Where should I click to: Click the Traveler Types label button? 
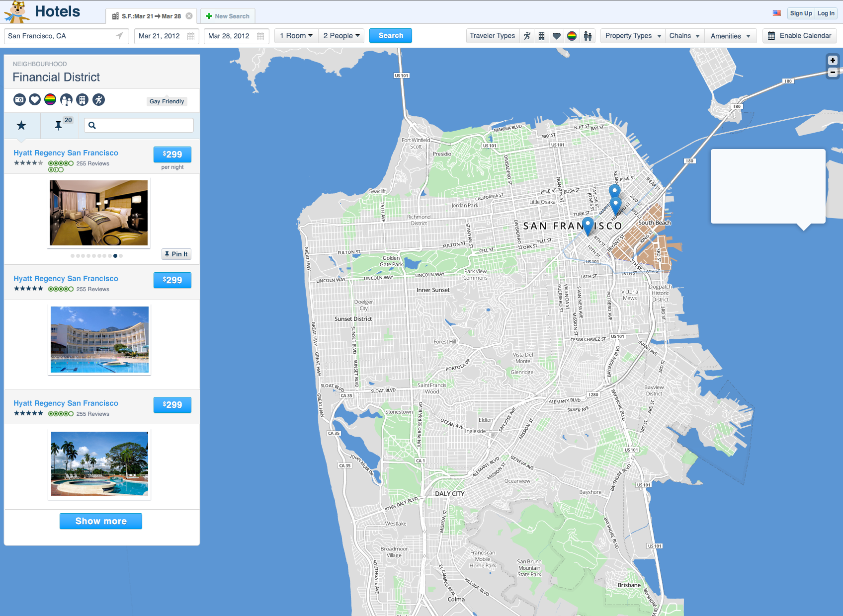493,36
